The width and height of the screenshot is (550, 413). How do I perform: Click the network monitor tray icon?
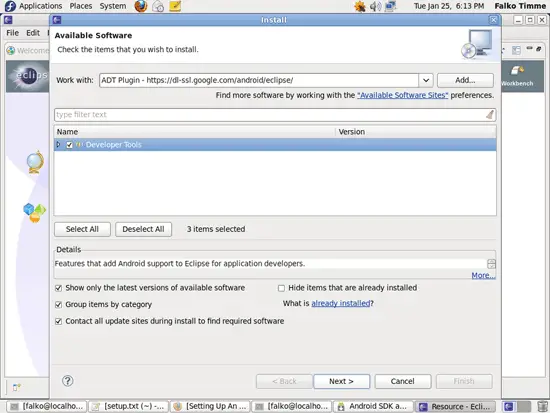(x=390, y=6)
